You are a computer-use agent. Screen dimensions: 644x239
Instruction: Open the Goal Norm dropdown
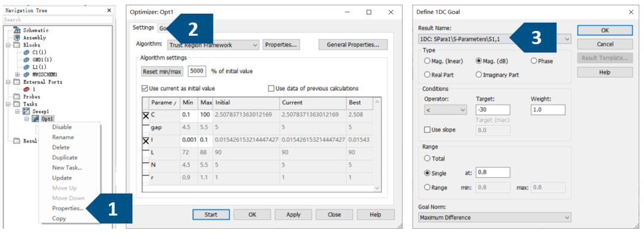[494, 217]
